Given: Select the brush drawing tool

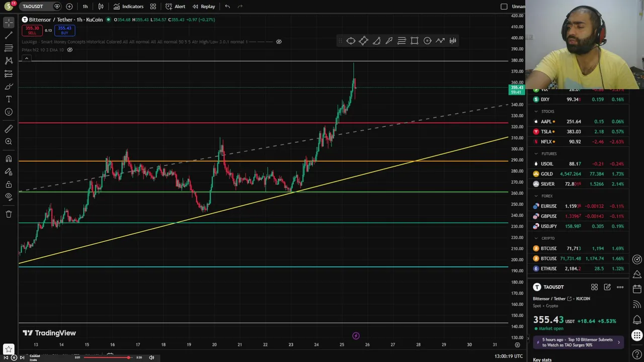Looking at the screenshot, I should [9, 86].
